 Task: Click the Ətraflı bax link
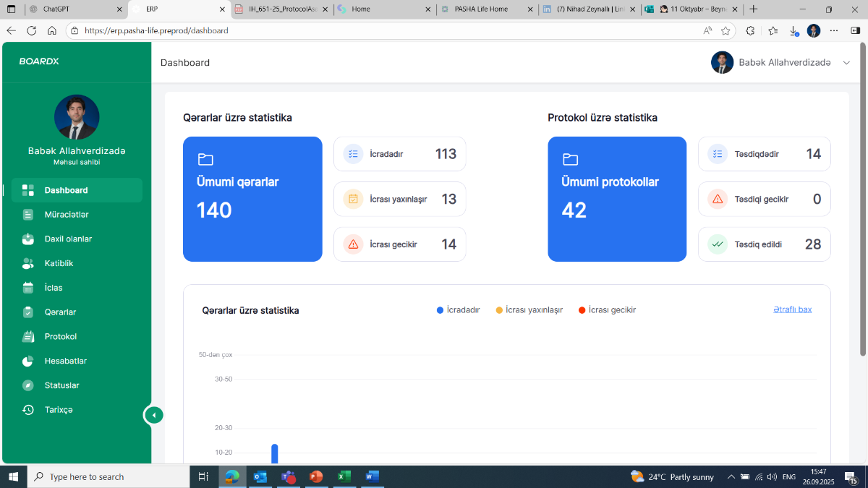[792, 309]
